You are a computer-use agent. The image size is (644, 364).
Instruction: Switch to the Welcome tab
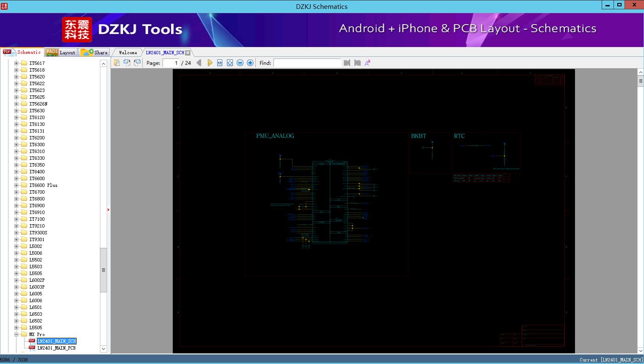click(x=128, y=53)
